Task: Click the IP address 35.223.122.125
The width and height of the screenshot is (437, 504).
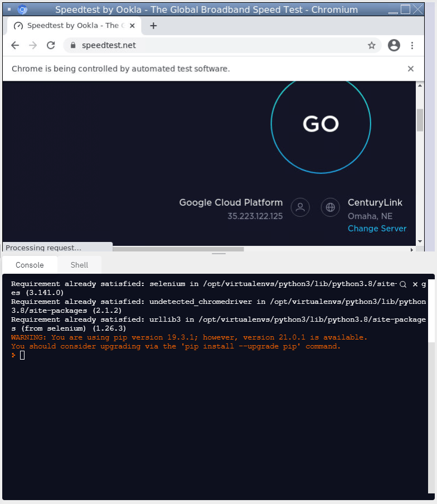Action: pos(255,216)
